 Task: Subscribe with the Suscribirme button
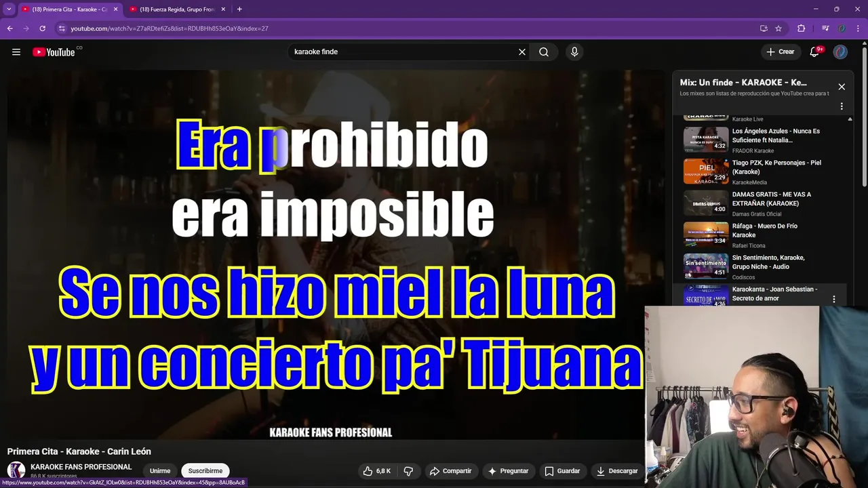click(x=205, y=471)
